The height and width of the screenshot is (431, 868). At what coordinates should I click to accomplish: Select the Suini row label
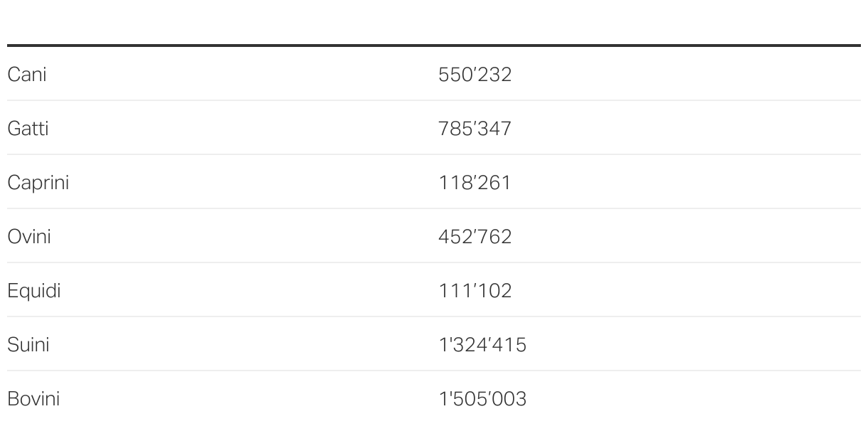coord(28,345)
